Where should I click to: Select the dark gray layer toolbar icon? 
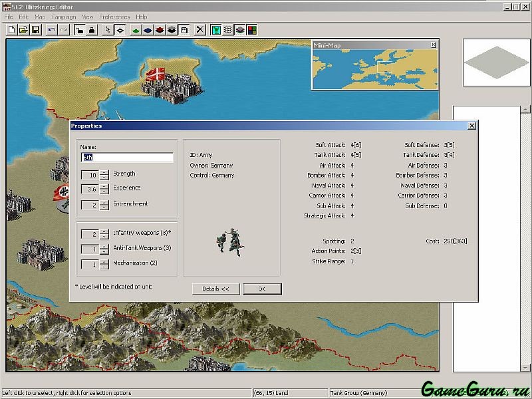[172, 30]
